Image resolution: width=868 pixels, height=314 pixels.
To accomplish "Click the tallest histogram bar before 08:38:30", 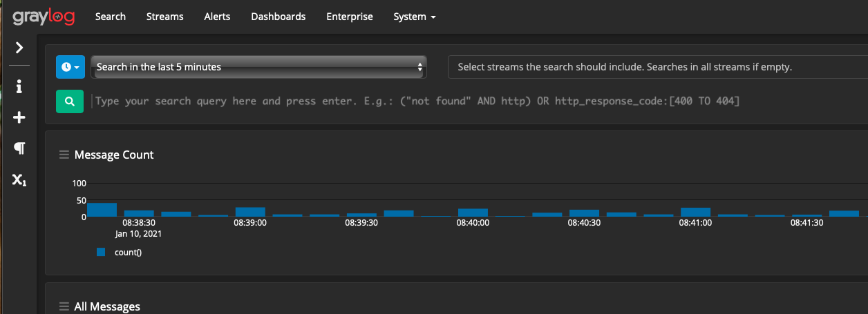I will click(102, 210).
